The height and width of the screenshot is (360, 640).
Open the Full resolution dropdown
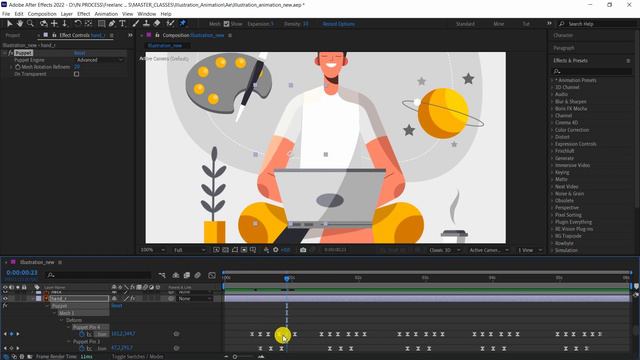(x=190, y=250)
